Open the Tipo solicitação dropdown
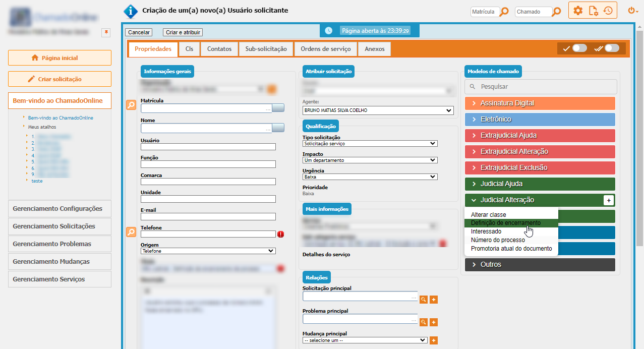Viewport: 644px width, 349px height. point(370,144)
